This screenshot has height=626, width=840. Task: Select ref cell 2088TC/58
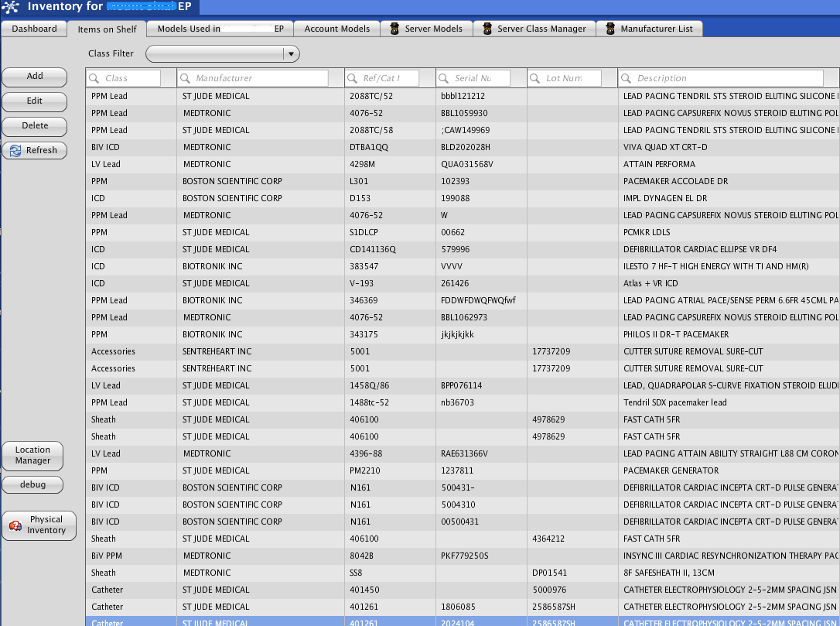(371, 130)
